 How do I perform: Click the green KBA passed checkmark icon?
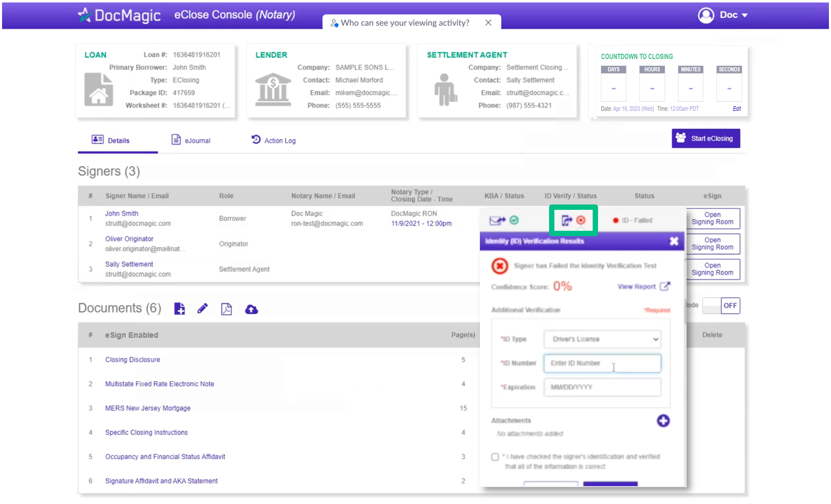[514, 220]
